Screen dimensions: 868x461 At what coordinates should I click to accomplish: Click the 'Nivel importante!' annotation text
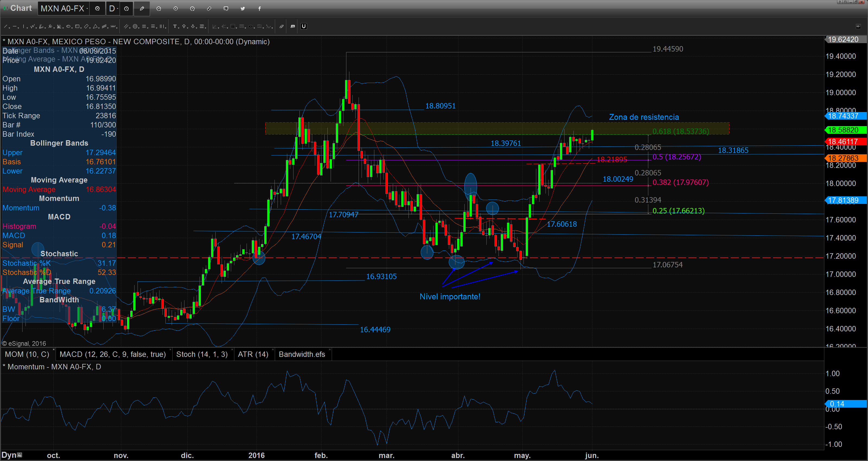[450, 297]
